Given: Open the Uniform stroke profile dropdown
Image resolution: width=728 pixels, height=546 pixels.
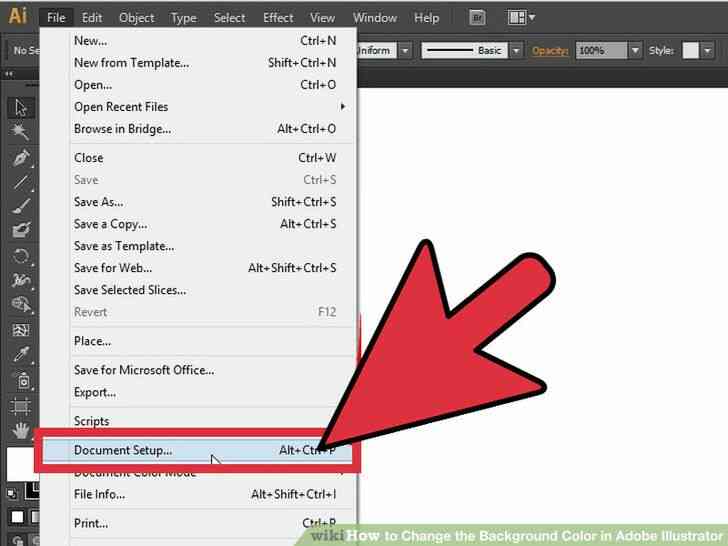Looking at the screenshot, I should tap(405, 50).
